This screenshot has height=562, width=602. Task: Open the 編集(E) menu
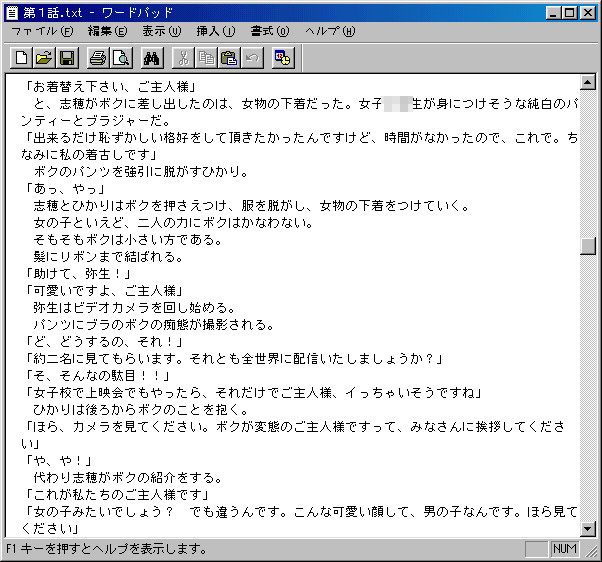click(x=108, y=31)
